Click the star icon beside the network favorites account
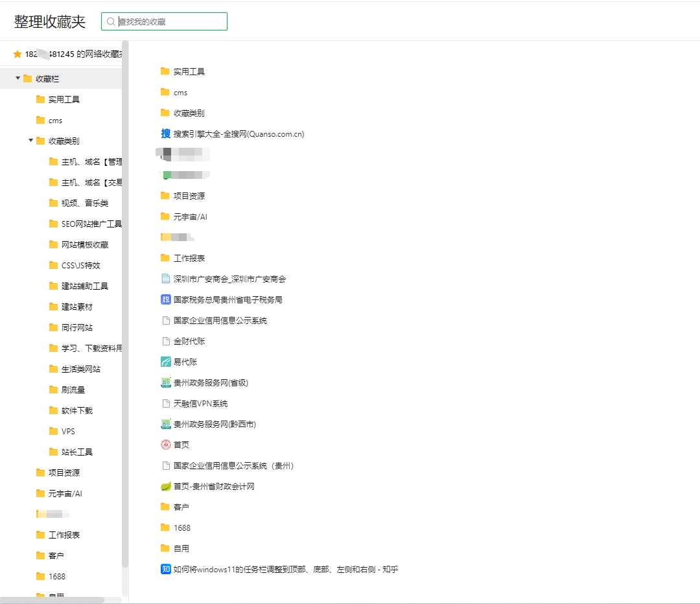This screenshot has height=604, width=700. pos(17,54)
